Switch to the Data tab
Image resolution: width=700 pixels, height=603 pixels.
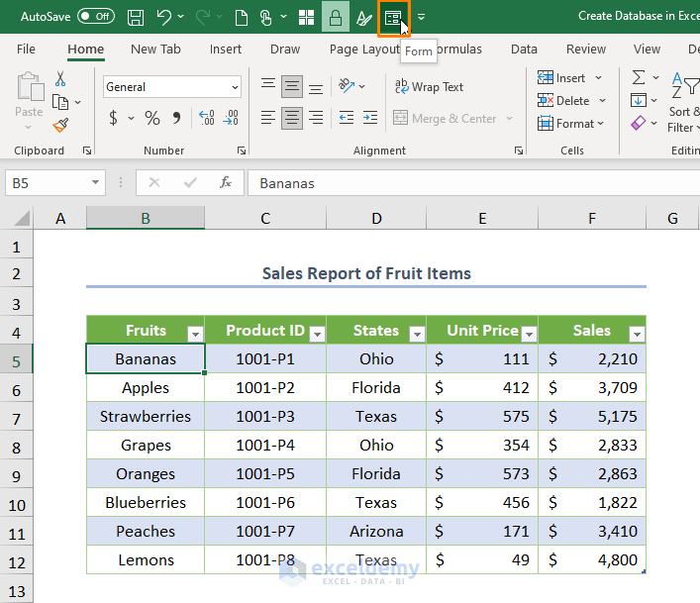(524, 49)
